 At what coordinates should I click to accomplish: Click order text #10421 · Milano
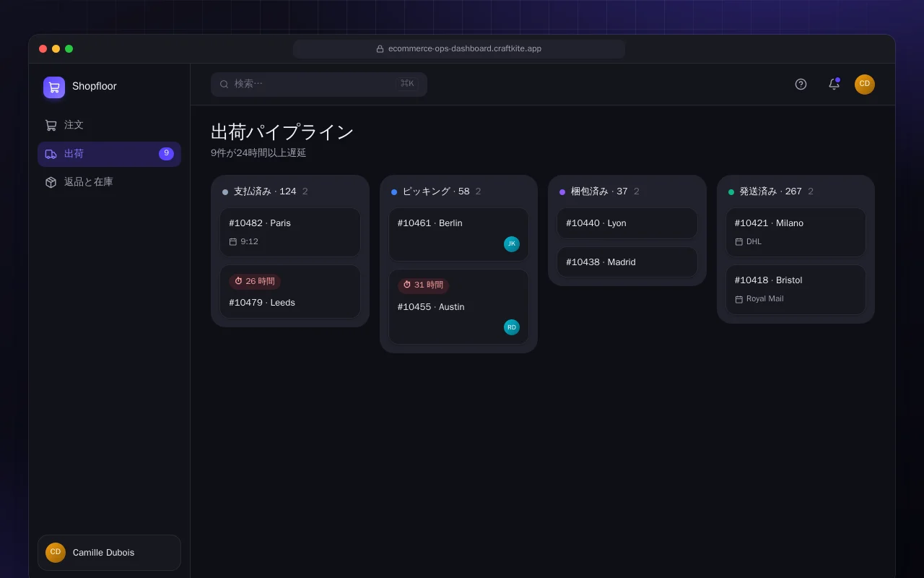(x=769, y=223)
